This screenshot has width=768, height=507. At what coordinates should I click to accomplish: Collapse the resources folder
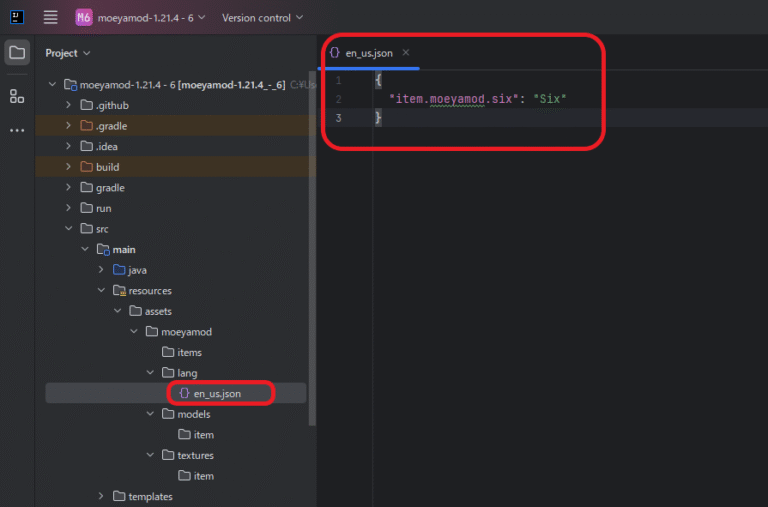point(101,290)
